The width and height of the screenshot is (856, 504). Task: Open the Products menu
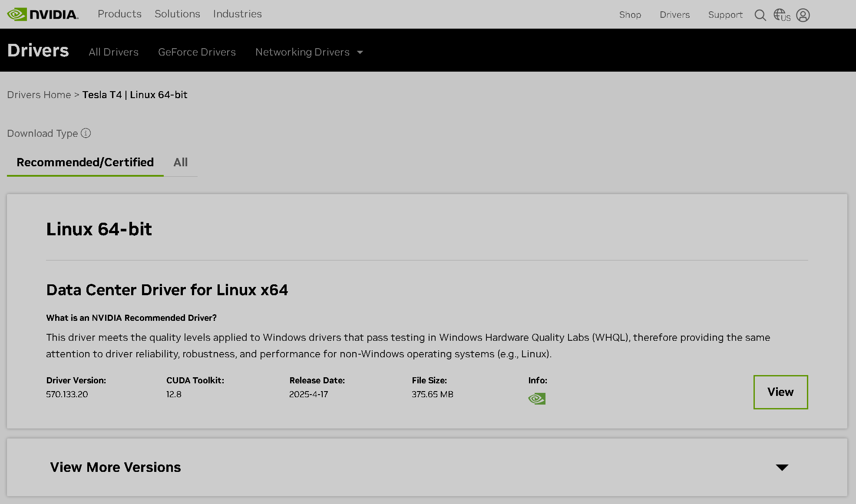click(x=119, y=14)
